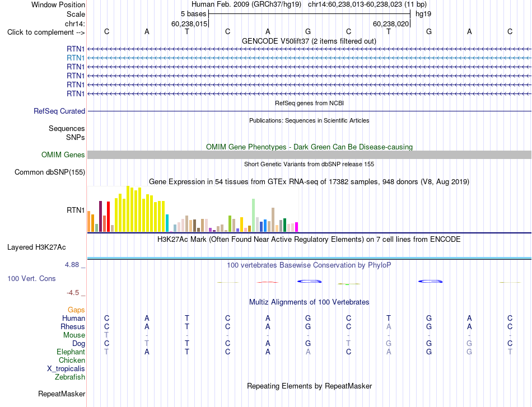Click the '5 bases' scale text

pyautogui.click(x=193, y=14)
